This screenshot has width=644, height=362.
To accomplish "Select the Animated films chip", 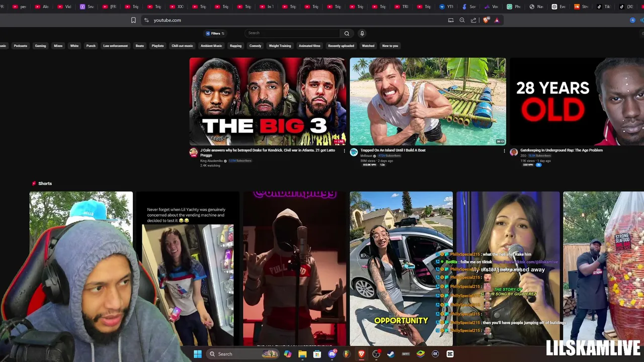I will (x=309, y=46).
